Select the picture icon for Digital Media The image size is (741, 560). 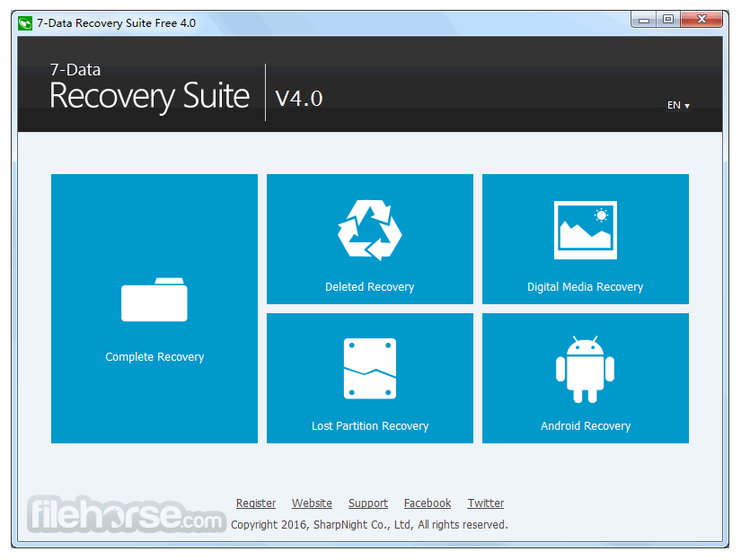click(585, 230)
